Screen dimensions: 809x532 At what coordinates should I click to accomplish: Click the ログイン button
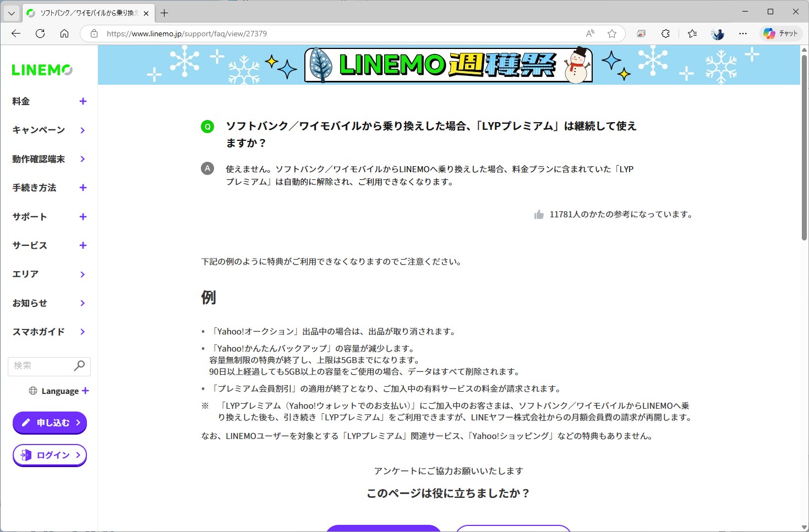[50, 455]
